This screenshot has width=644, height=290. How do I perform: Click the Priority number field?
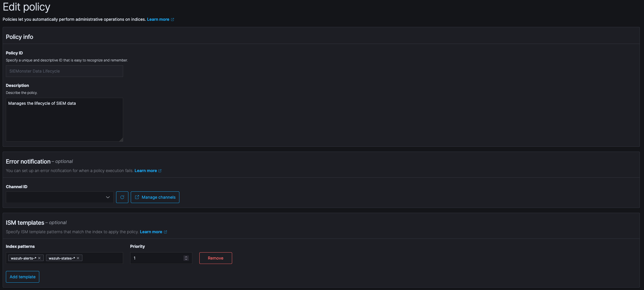pyautogui.click(x=157, y=258)
